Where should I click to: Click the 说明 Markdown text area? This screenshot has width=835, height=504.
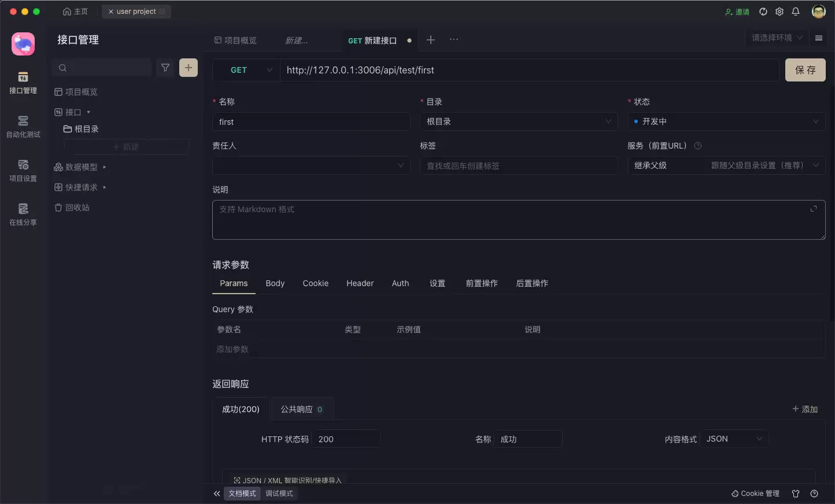coord(519,220)
